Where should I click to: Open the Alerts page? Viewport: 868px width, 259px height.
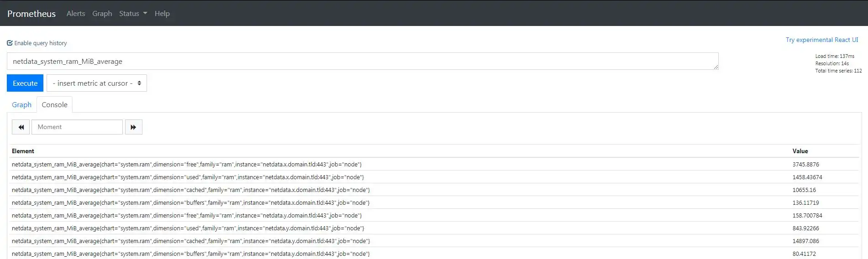coord(76,14)
